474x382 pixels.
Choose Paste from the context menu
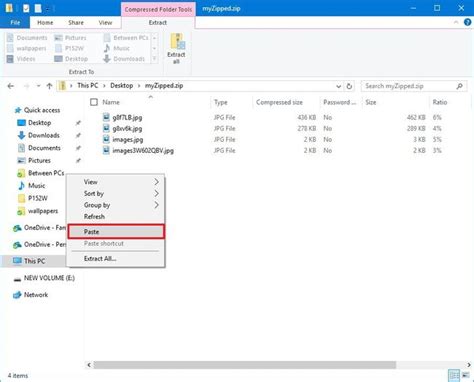coord(116,232)
